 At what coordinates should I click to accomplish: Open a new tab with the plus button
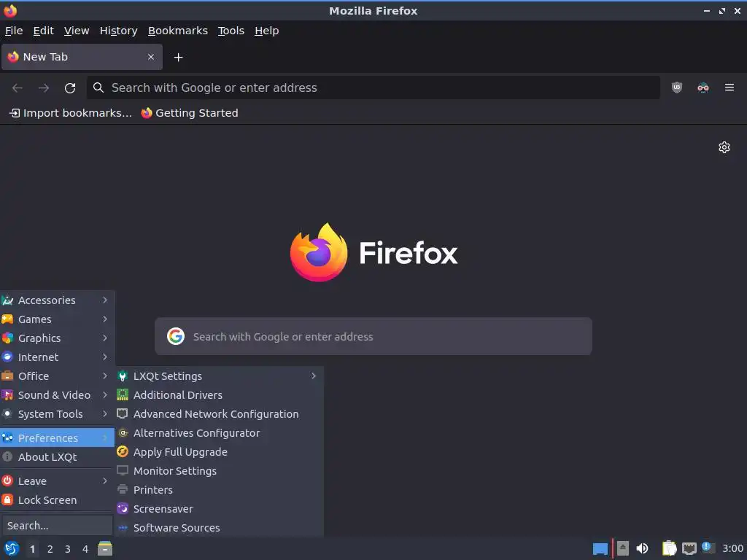tap(178, 57)
